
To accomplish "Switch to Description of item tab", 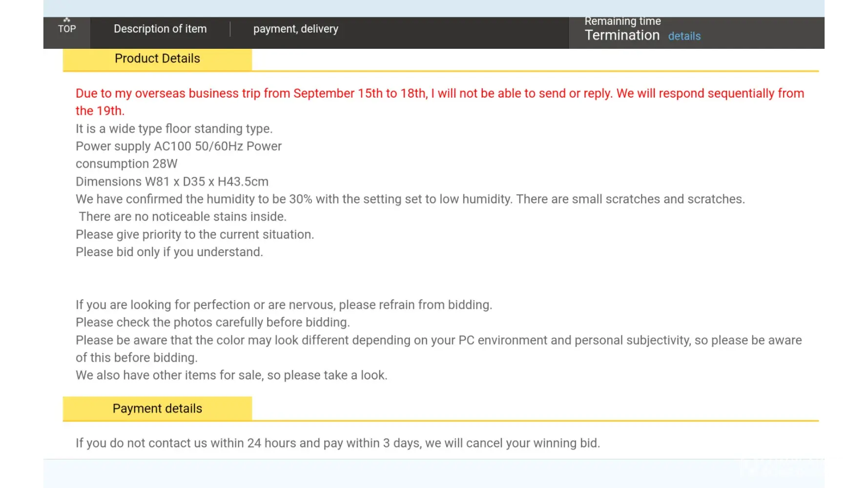I will click(160, 29).
